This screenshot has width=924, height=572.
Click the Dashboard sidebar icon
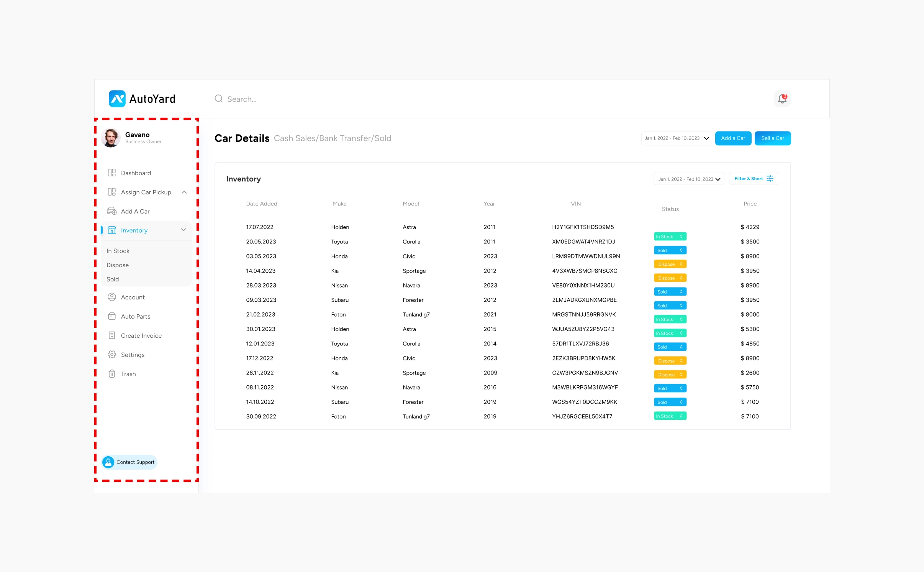(111, 173)
